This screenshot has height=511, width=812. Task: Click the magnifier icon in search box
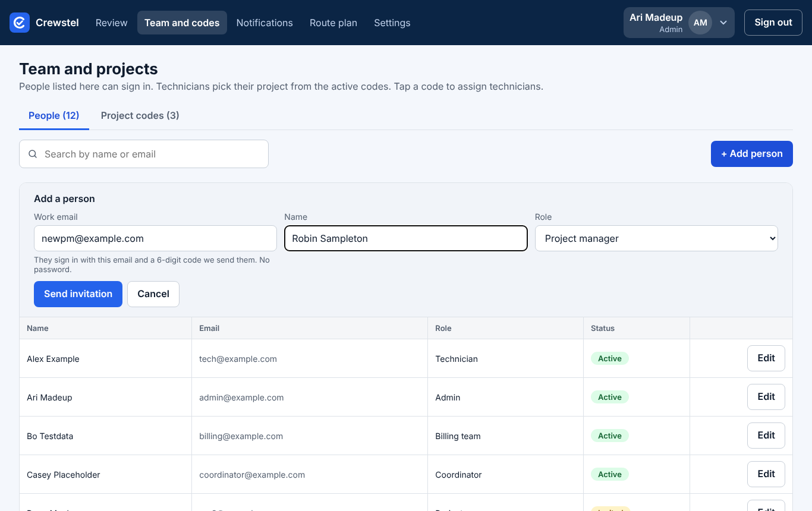[33, 154]
